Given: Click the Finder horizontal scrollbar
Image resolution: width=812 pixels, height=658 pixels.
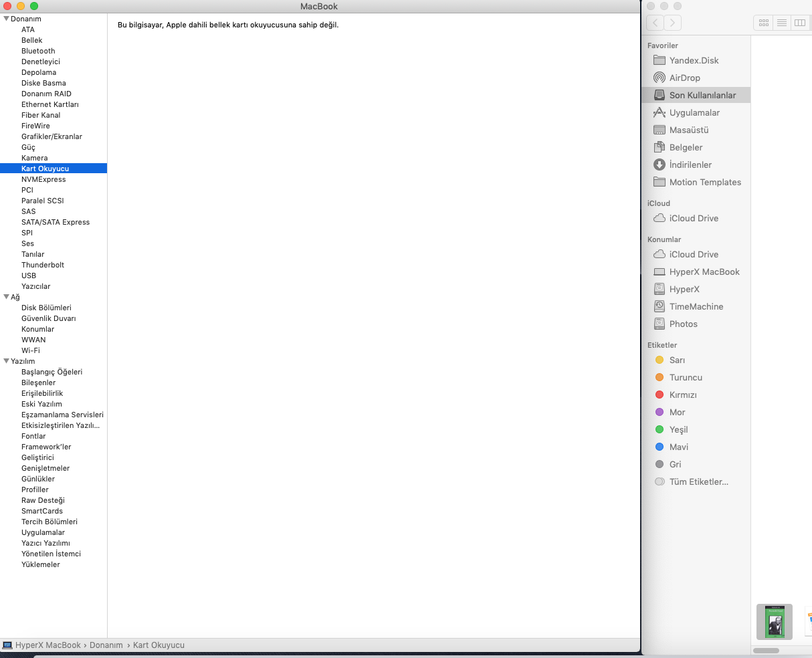Looking at the screenshot, I should coord(766,651).
